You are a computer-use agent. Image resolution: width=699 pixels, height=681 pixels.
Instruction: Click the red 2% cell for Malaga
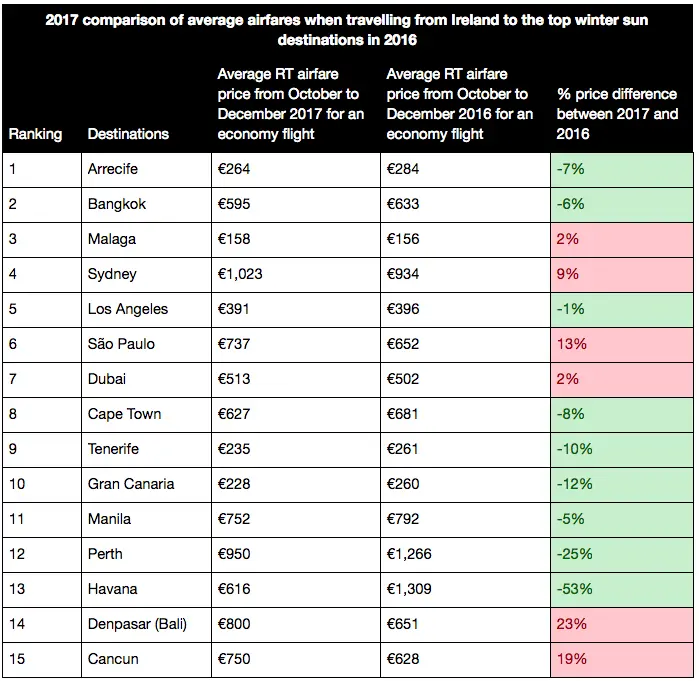tap(621, 239)
